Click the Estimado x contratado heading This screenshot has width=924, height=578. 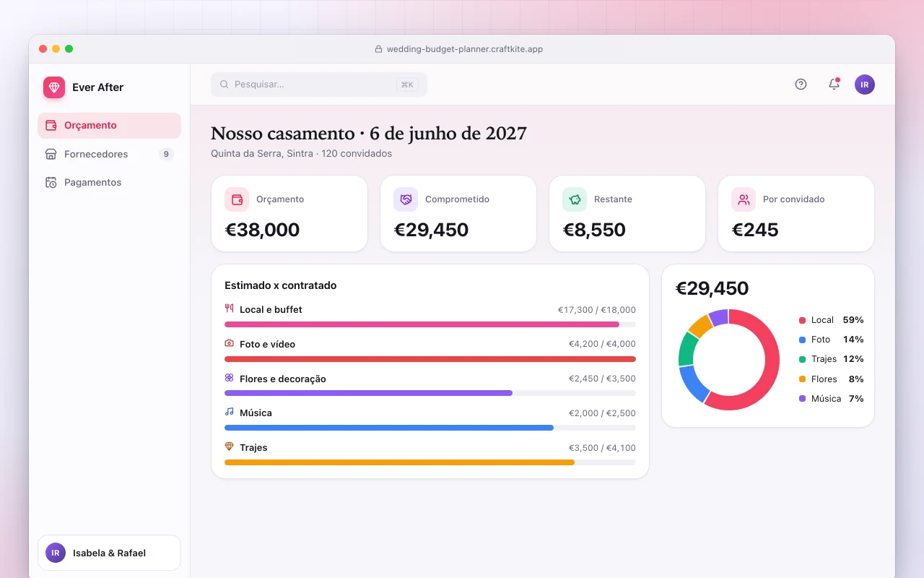pos(281,285)
